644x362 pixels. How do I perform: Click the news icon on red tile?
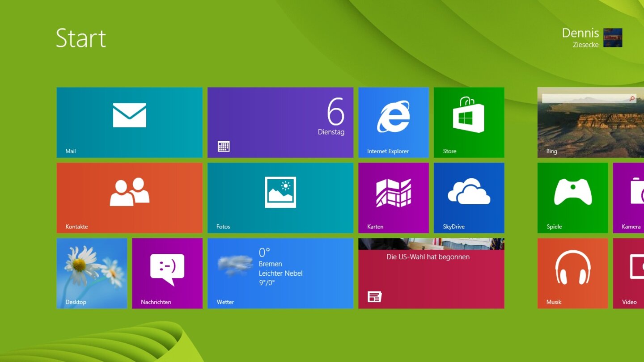(x=374, y=296)
